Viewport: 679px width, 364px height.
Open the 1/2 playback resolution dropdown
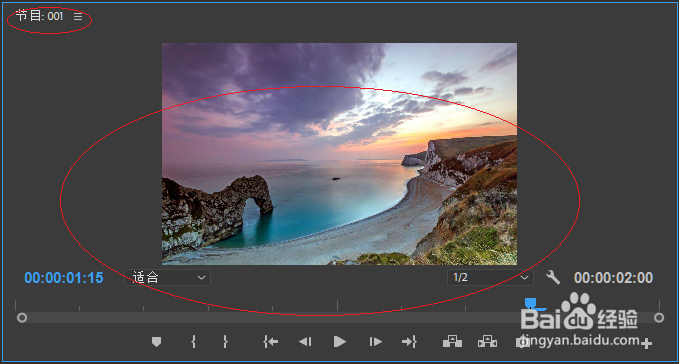coord(490,277)
